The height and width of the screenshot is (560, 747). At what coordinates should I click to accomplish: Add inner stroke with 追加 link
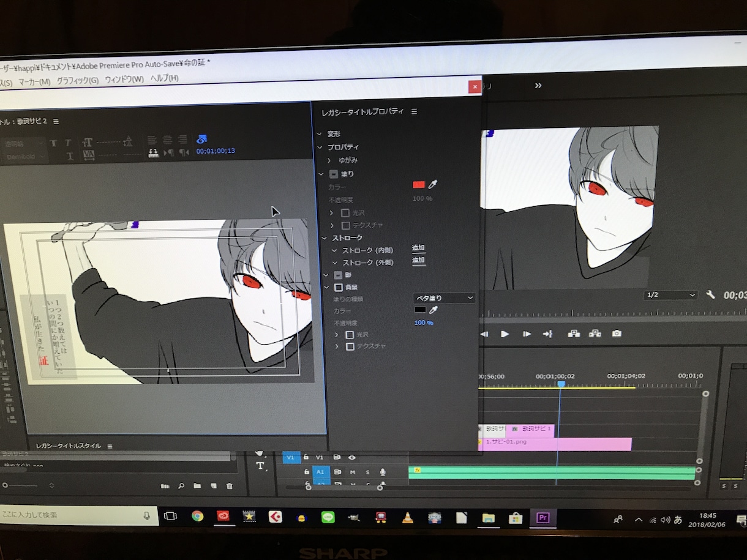(x=418, y=248)
